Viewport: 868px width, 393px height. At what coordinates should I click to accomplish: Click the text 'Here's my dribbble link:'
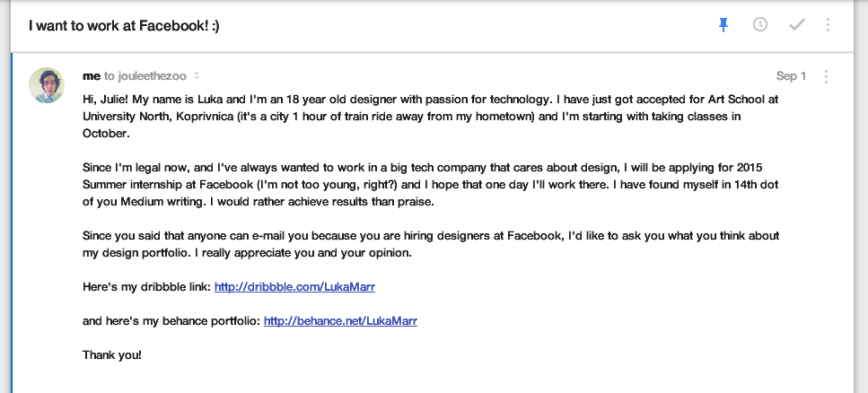coord(146,287)
